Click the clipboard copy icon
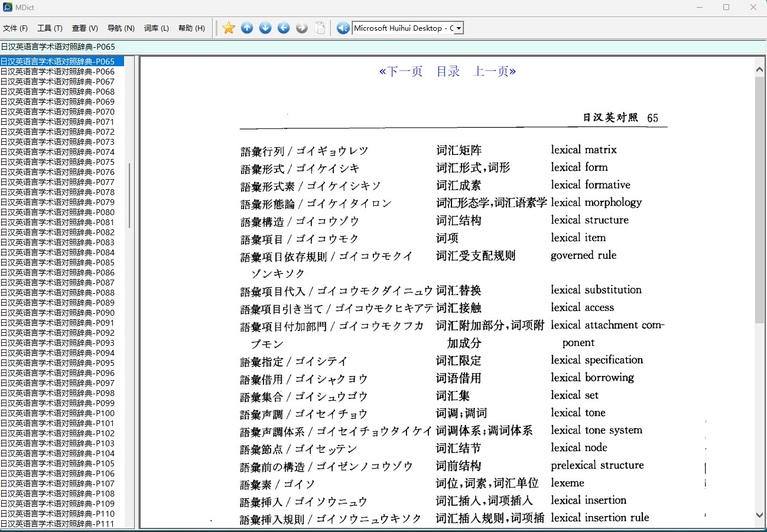The height and width of the screenshot is (532, 767). coord(320,28)
